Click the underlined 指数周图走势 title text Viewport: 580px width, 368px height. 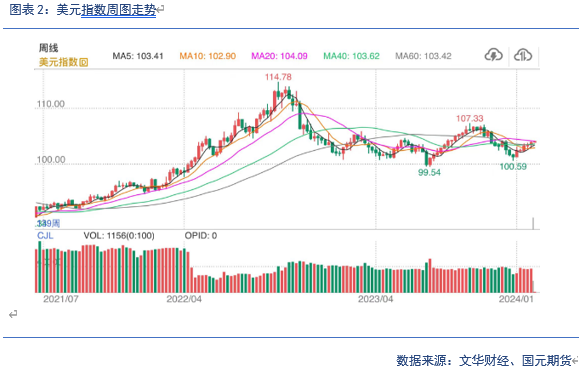[118, 10]
